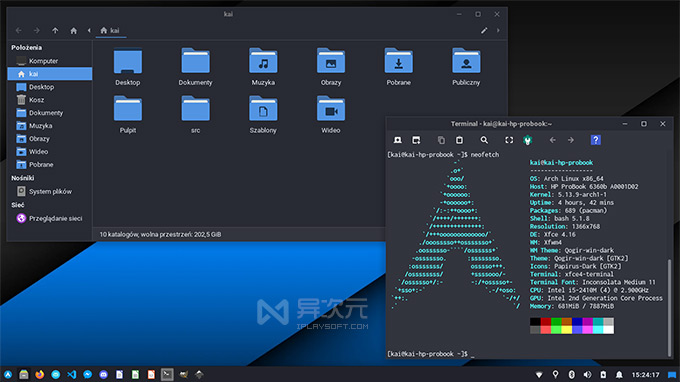Click the paste icon in the terminal toolbar
Screen dimensions: 680x382
(459, 140)
